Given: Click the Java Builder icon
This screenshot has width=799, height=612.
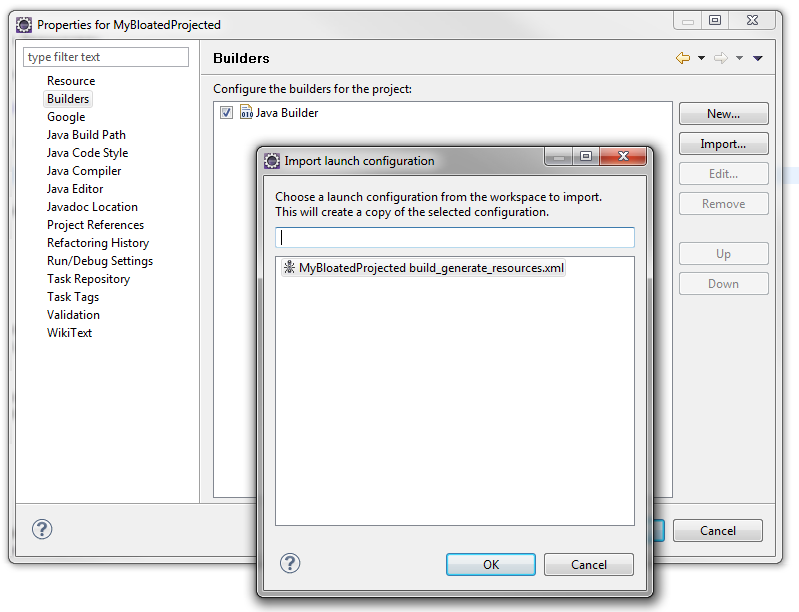Looking at the screenshot, I should (246, 113).
